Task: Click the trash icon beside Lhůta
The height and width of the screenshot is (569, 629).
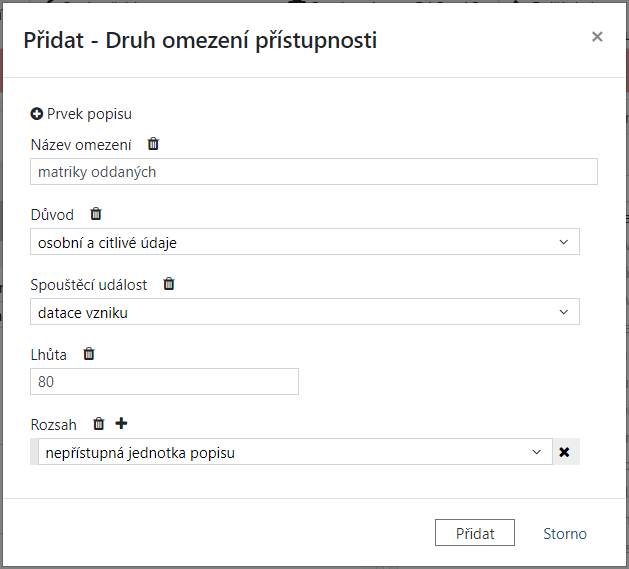Action: coord(89,354)
